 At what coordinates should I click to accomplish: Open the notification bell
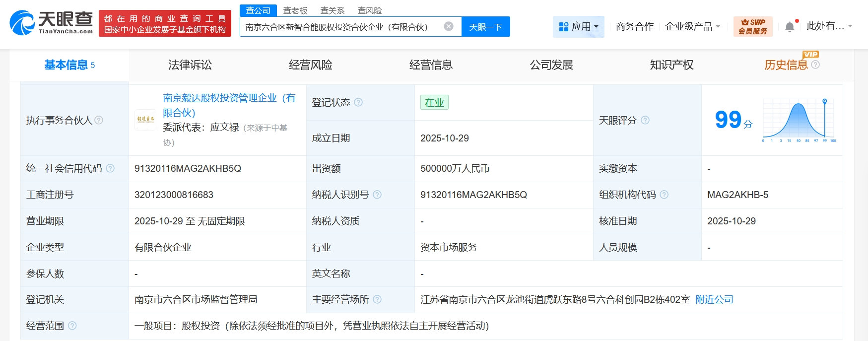pyautogui.click(x=790, y=27)
